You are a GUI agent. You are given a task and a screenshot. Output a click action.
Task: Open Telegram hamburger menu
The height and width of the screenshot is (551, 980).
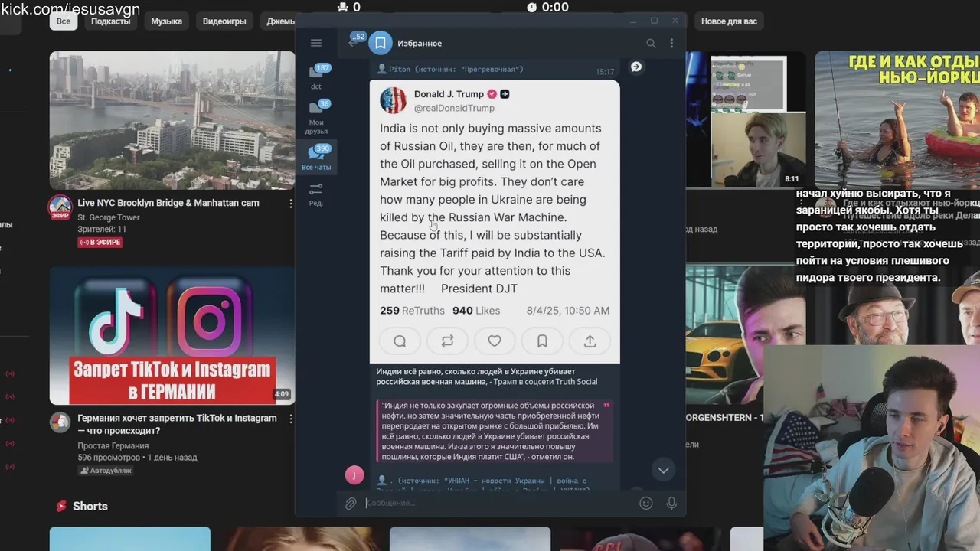(x=316, y=43)
